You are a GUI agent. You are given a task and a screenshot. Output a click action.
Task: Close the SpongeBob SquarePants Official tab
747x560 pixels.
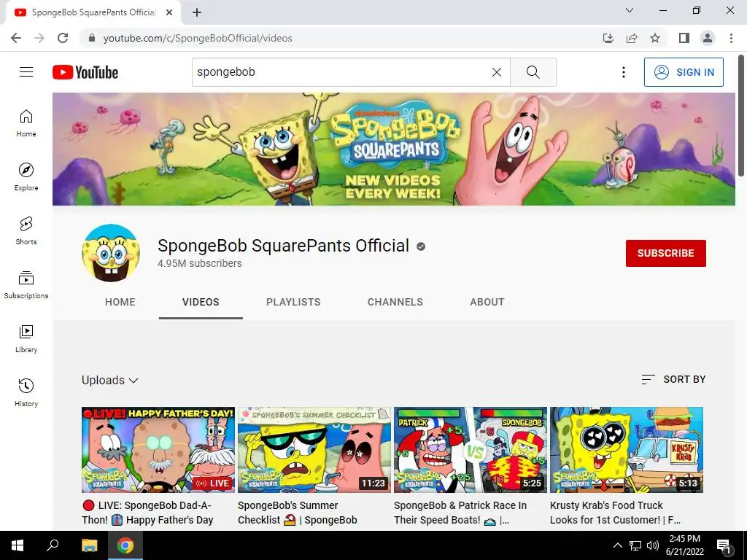coord(169,12)
